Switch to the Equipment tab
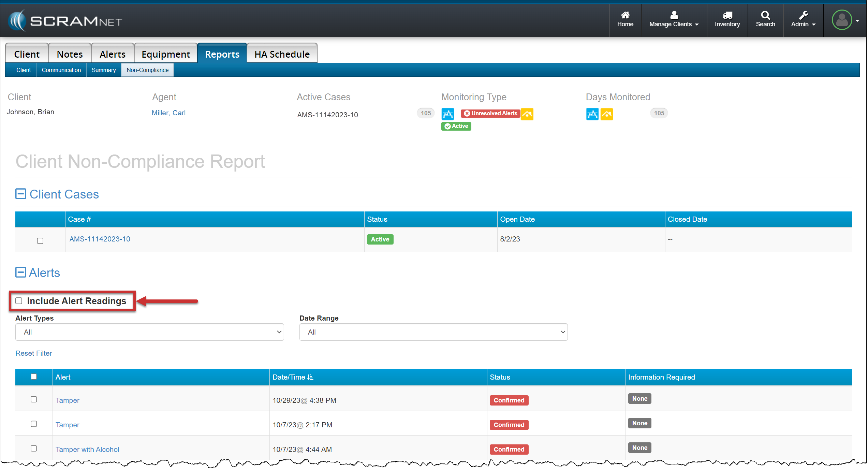Screen dimensions: 868x471 click(x=166, y=54)
